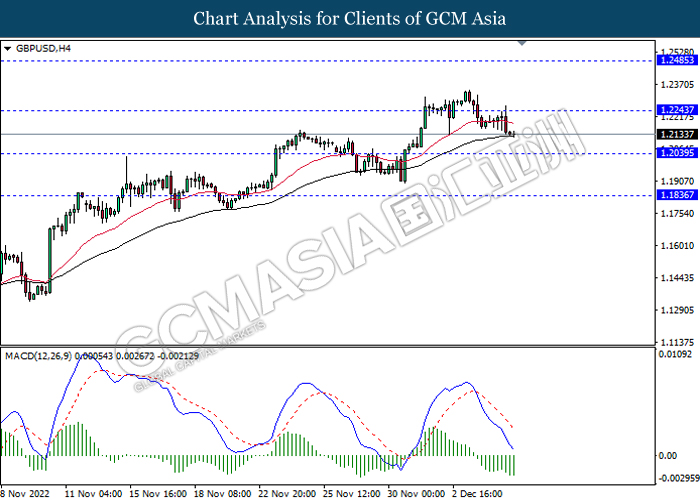Viewport: 700px width, 500px height.
Task: Select the 1.20395 support level label
Action: tap(677, 153)
